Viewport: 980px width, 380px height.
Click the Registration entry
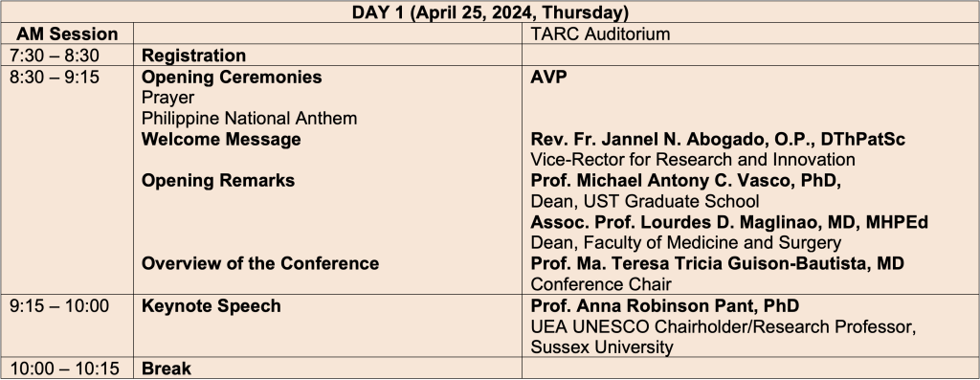[193, 56]
